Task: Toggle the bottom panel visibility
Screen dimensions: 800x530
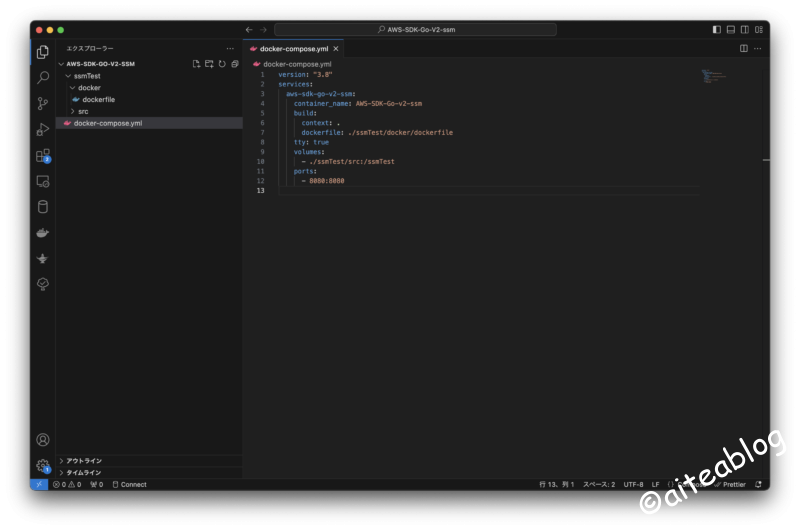Action: pyautogui.click(x=731, y=30)
